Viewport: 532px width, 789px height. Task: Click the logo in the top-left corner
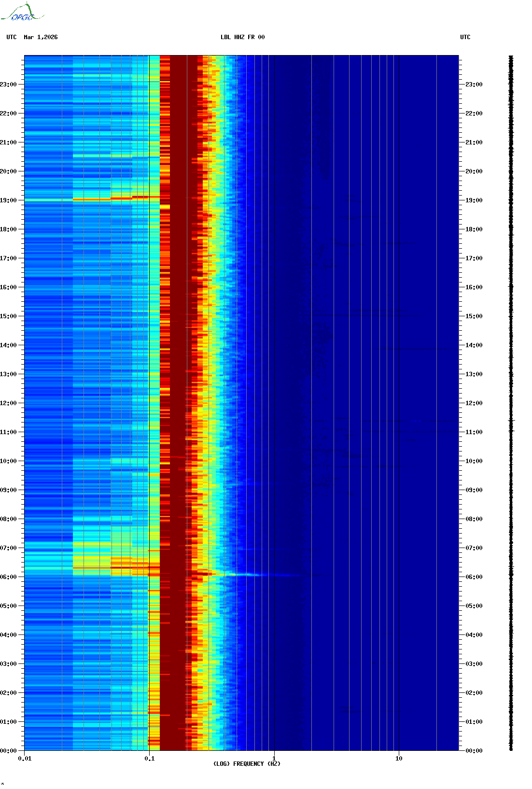click(x=22, y=13)
